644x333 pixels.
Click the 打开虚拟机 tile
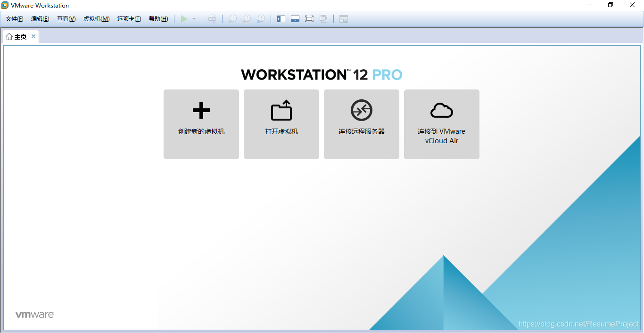(x=281, y=124)
